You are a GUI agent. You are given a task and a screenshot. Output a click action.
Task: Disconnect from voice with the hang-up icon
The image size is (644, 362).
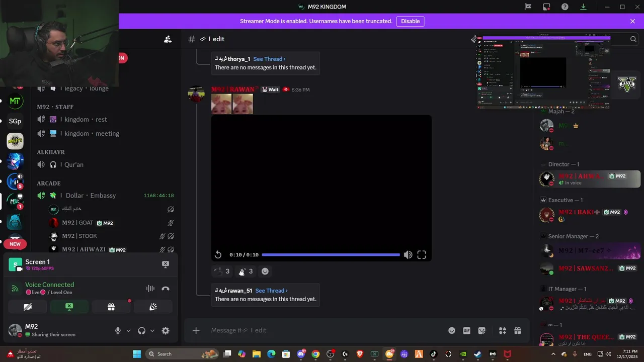pyautogui.click(x=166, y=289)
